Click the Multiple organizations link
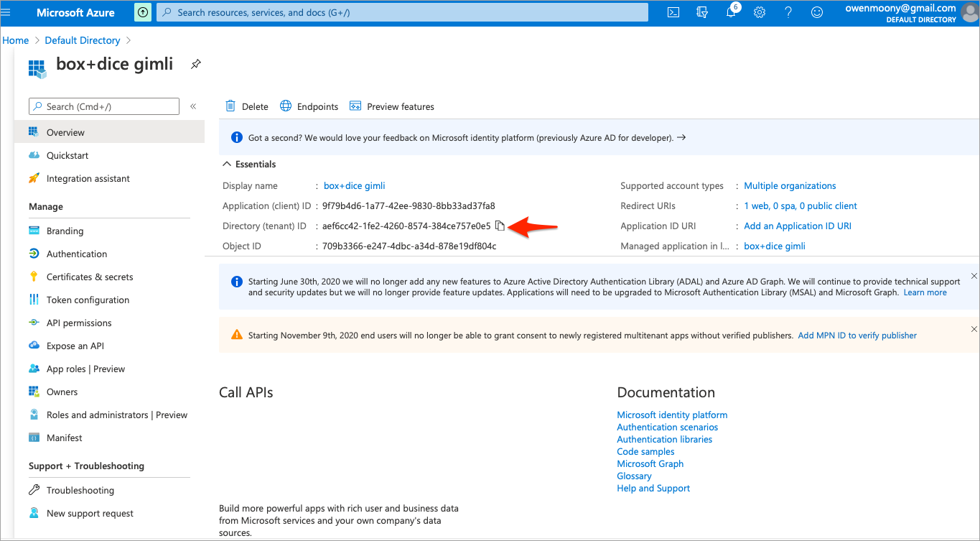This screenshot has width=980, height=541. click(x=790, y=185)
